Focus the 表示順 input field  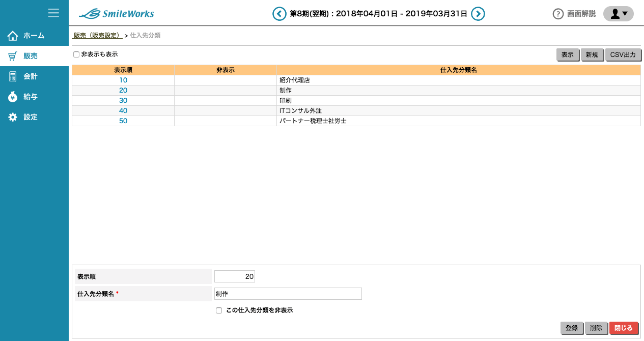tap(235, 276)
